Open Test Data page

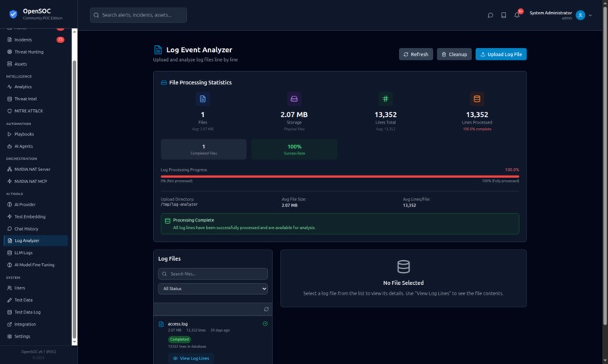coord(35,300)
